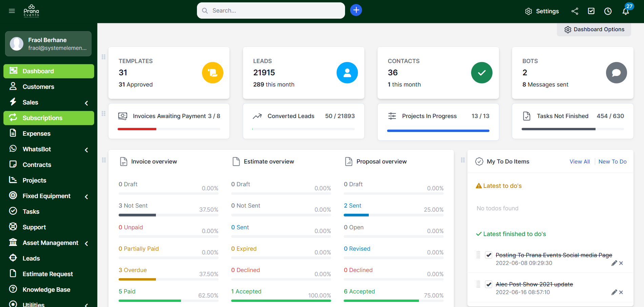
Task: Expand the Sales submenu
Action: tap(86, 103)
